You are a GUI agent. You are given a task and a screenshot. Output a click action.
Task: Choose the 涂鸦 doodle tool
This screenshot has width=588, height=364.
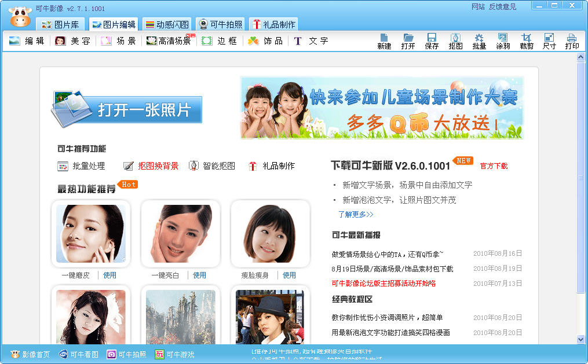503,41
